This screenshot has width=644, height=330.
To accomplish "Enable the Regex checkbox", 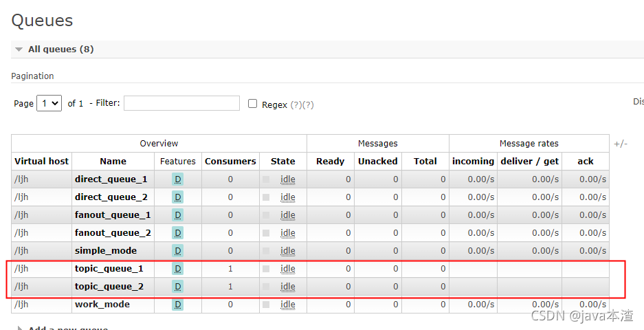I will tap(253, 104).
